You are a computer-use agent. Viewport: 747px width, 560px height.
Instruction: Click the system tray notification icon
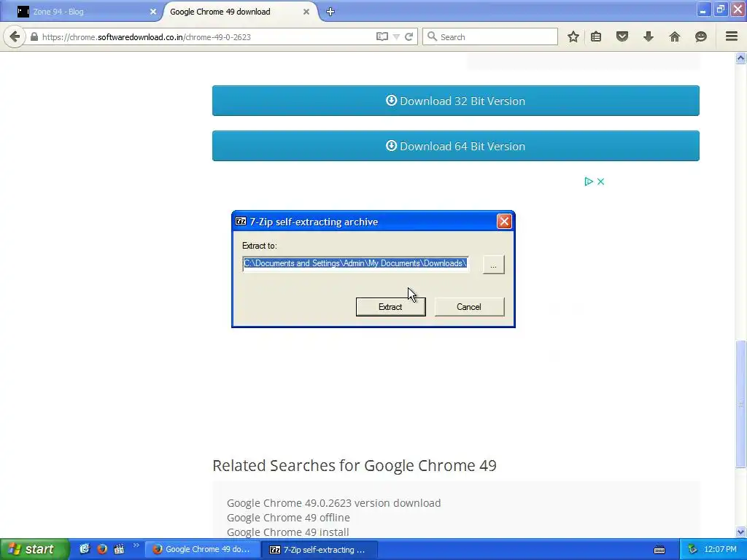click(692, 550)
